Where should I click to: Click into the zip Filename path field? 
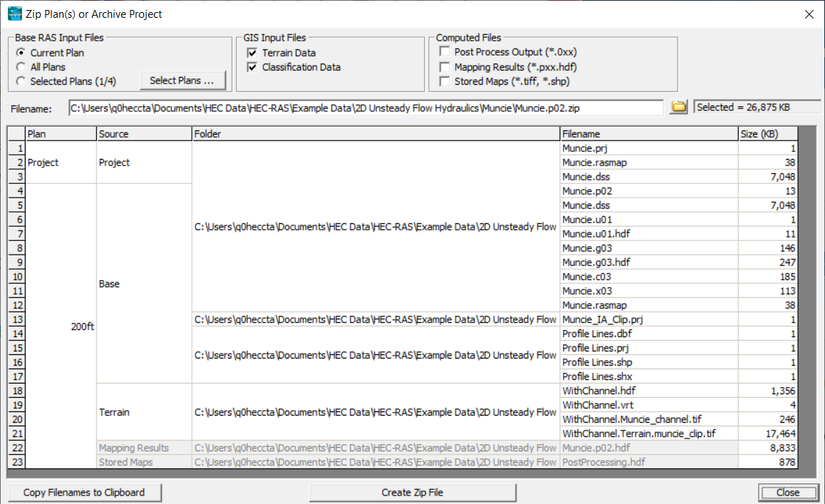(x=365, y=108)
